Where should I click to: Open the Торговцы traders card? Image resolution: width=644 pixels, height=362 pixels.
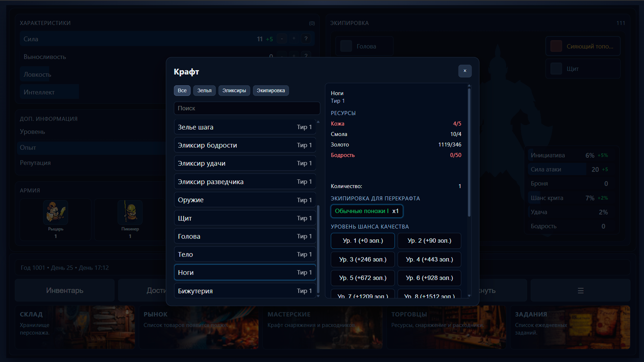click(446, 327)
